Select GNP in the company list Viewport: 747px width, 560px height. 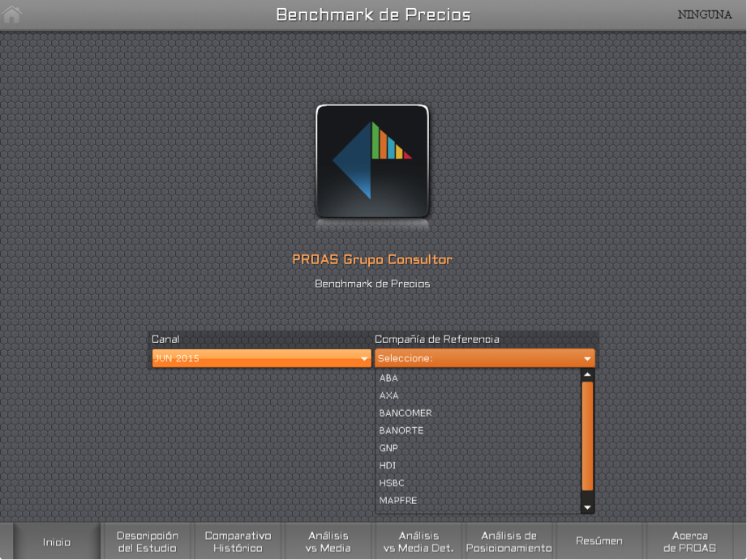(x=389, y=448)
